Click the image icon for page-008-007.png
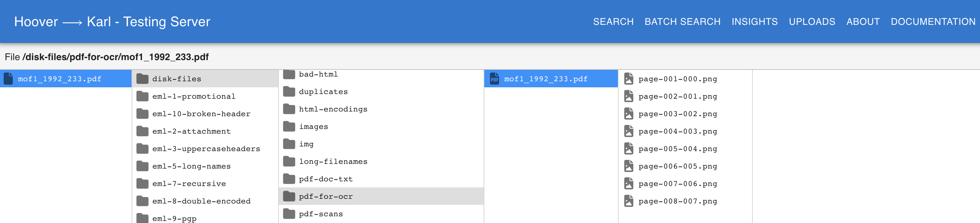Viewport: 980px width, 223px height. 629,201
